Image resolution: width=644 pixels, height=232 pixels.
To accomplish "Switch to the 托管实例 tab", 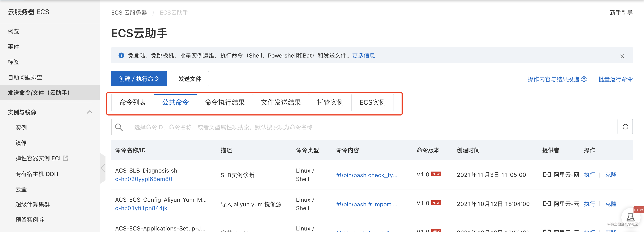I will coord(330,103).
